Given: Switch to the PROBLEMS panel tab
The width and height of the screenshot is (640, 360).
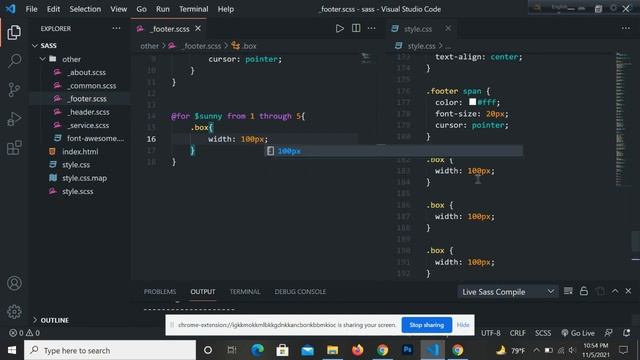Looking at the screenshot, I should 160,291.
